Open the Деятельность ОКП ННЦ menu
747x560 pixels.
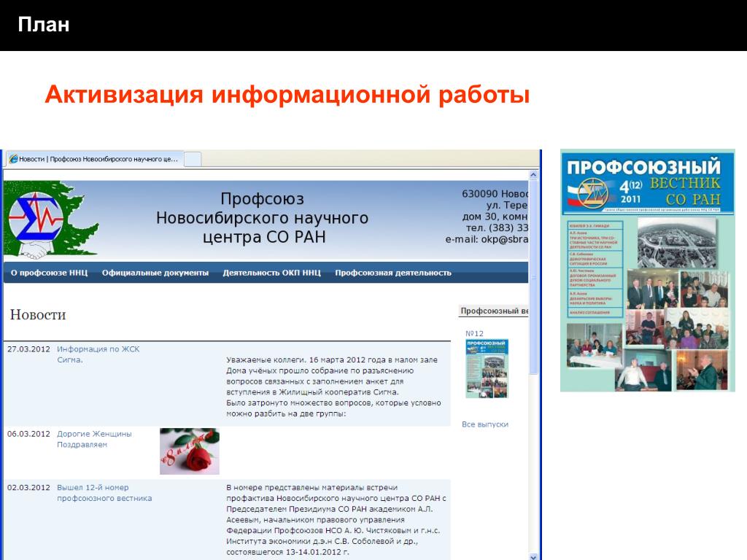point(271,273)
